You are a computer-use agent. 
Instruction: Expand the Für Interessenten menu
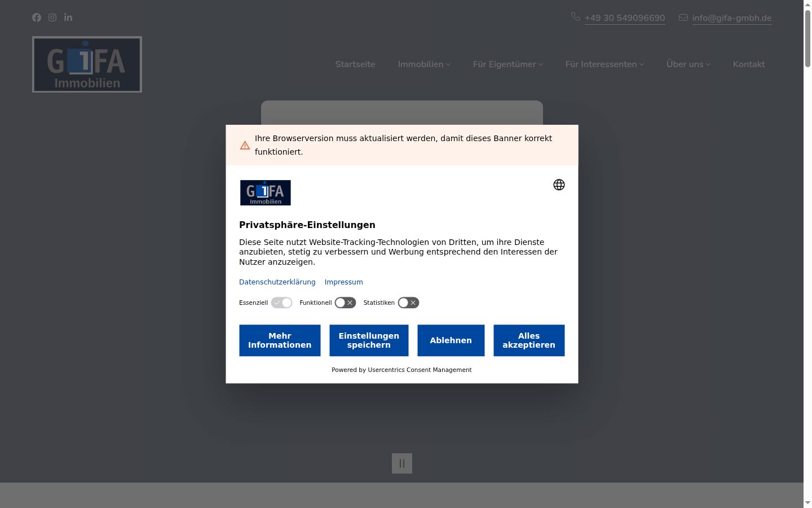[x=604, y=64]
